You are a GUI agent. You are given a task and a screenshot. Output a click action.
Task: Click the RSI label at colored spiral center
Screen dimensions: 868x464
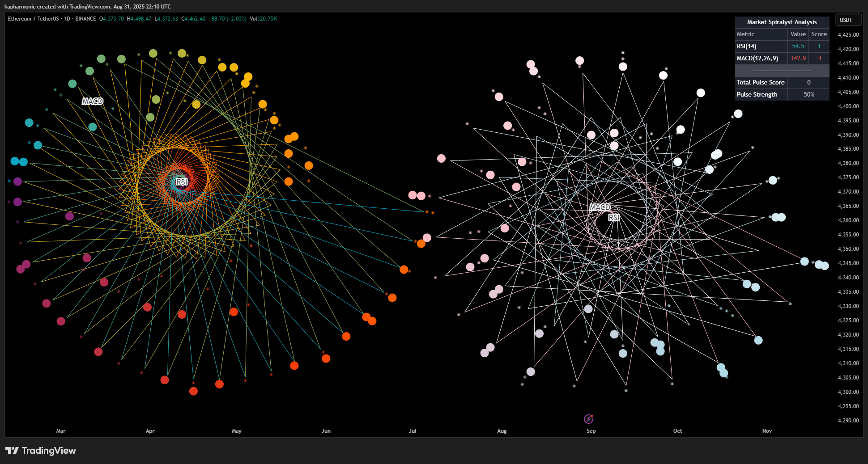click(182, 181)
